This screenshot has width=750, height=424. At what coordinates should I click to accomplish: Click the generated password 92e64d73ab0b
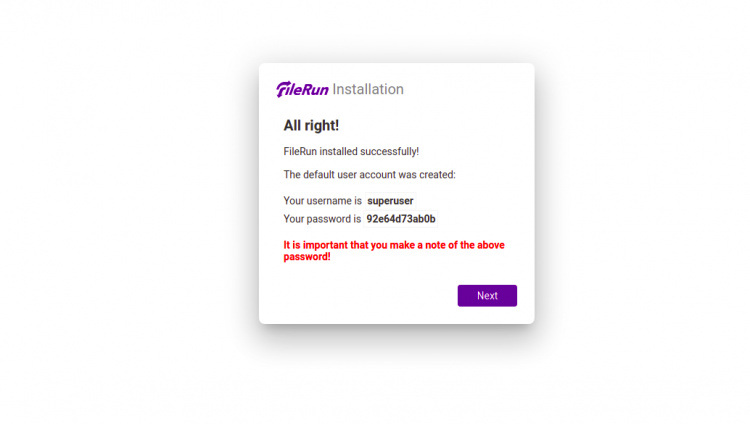pos(401,219)
